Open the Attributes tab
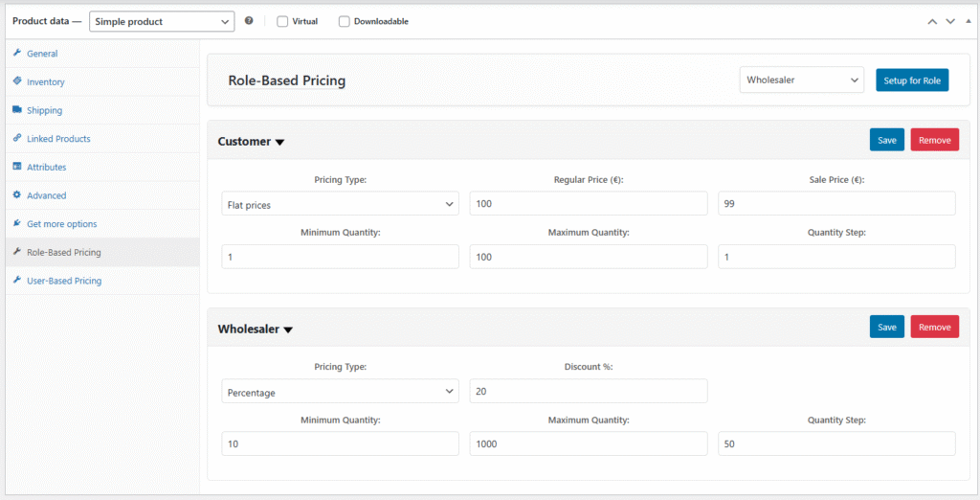The width and height of the screenshot is (980, 500). tap(102, 167)
